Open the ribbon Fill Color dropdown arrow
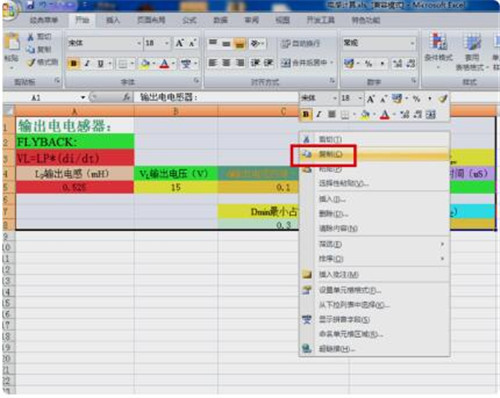500x398 pixels. point(154,63)
